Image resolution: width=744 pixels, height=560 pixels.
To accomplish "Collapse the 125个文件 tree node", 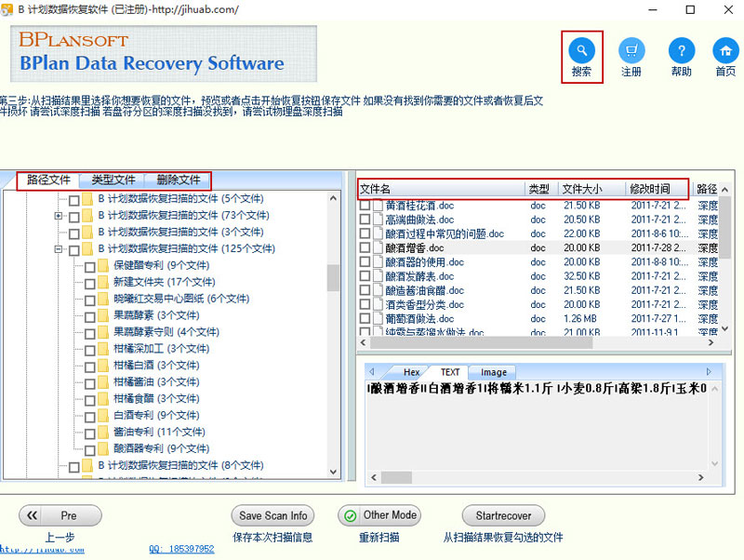I will [59, 249].
